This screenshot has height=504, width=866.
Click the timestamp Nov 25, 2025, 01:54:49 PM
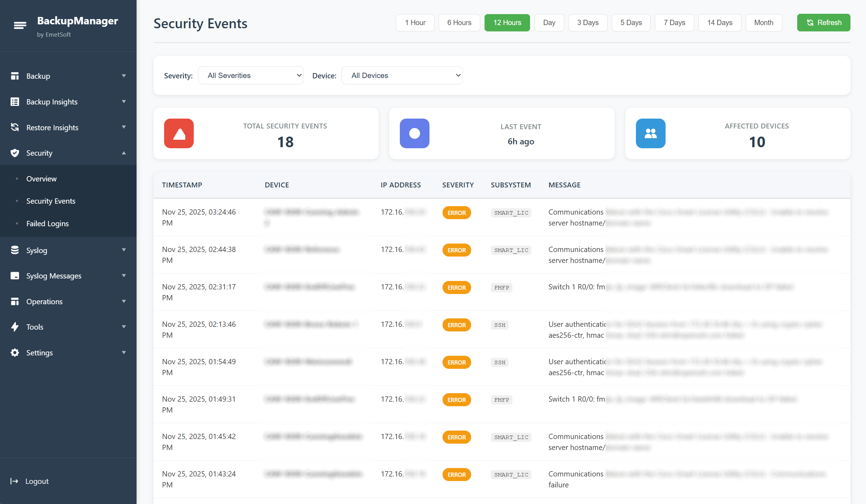199,367
